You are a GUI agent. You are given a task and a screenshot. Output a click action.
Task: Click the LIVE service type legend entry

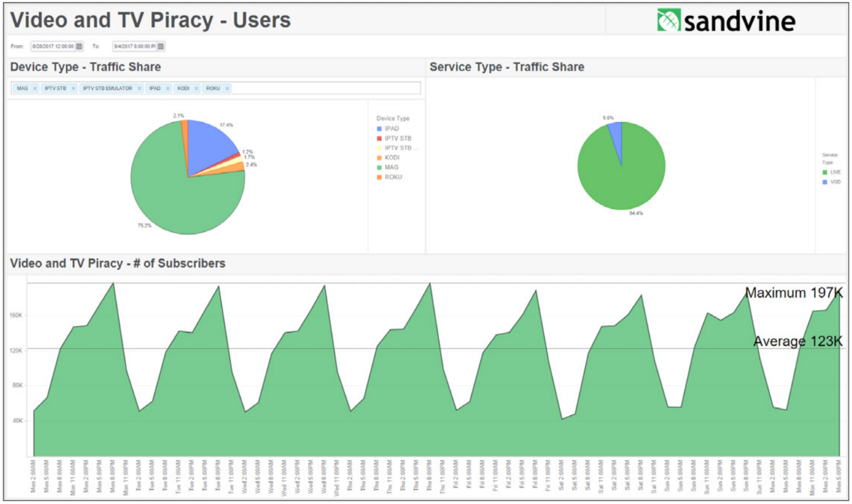(x=831, y=172)
